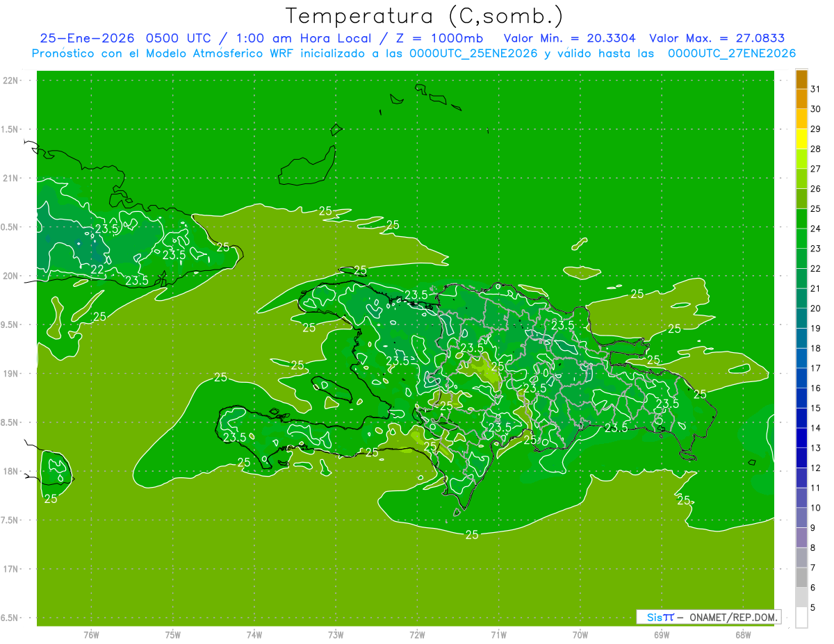
Task: Click the 0000UTC_27ENE2026 valid-until timestamp
Action: coord(731,53)
